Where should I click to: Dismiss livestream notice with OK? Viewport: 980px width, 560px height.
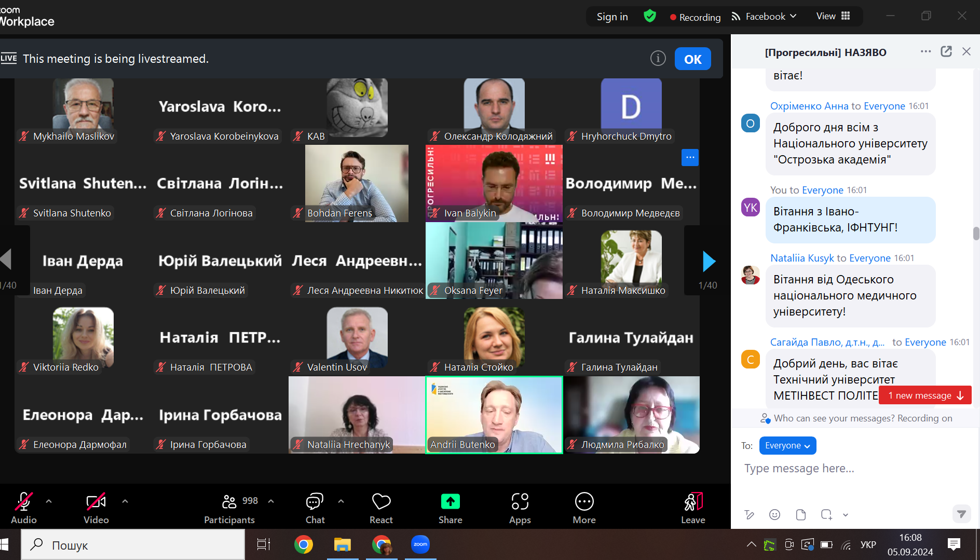pos(692,59)
